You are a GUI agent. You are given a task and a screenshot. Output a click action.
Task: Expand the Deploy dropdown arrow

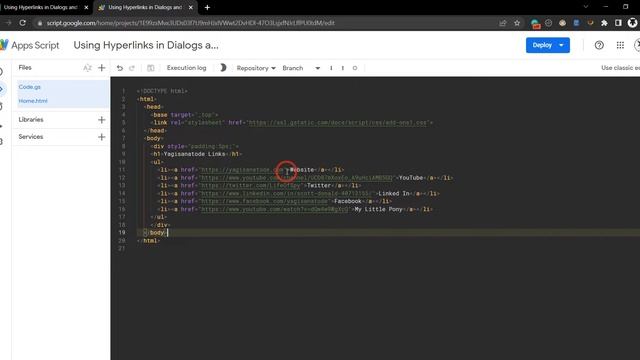click(562, 45)
